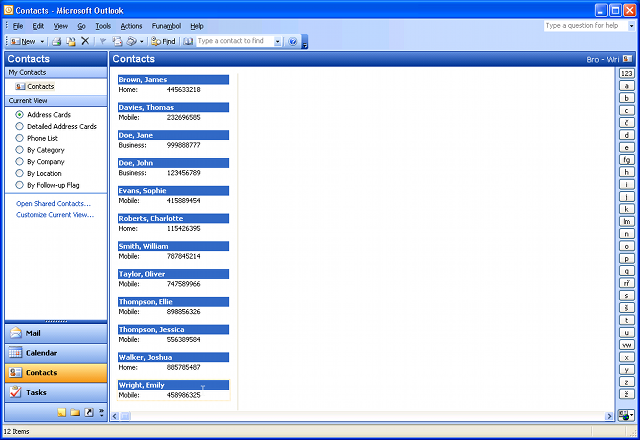The height and width of the screenshot is (440, 640).
Task: Jump to letter z in index
Action: click(627, 382)
